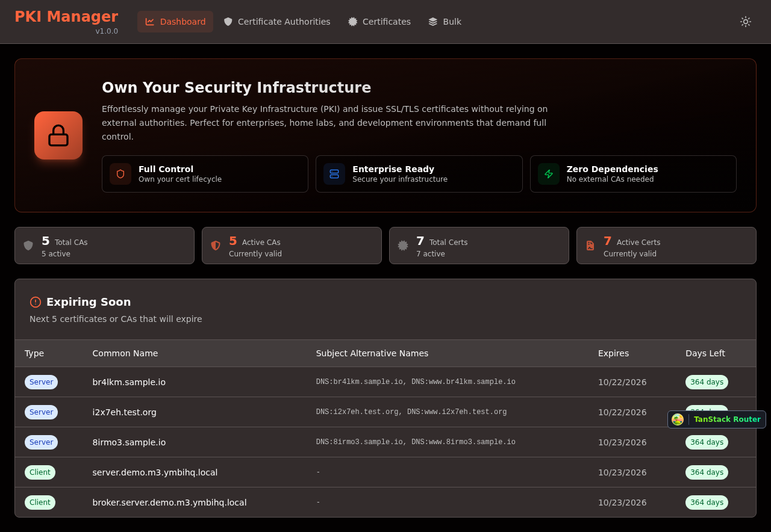Click the TanStack Router logo icon

[678, 419]
